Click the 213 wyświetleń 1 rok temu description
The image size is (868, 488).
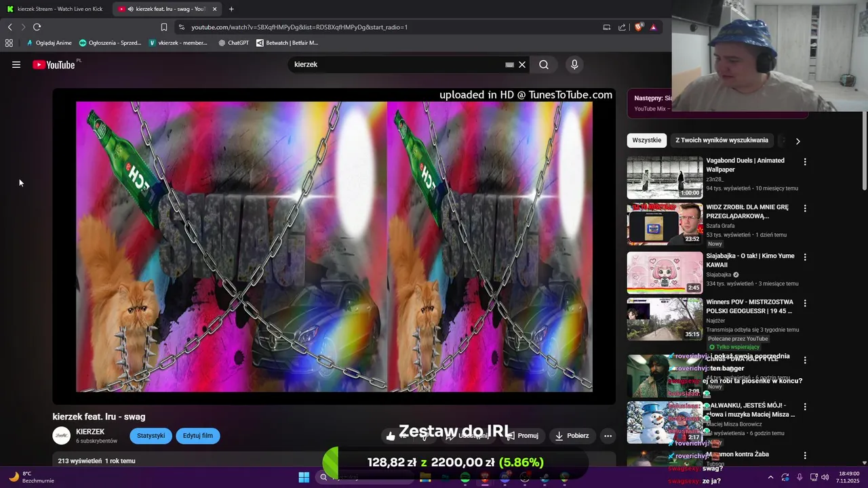(96, 461)
